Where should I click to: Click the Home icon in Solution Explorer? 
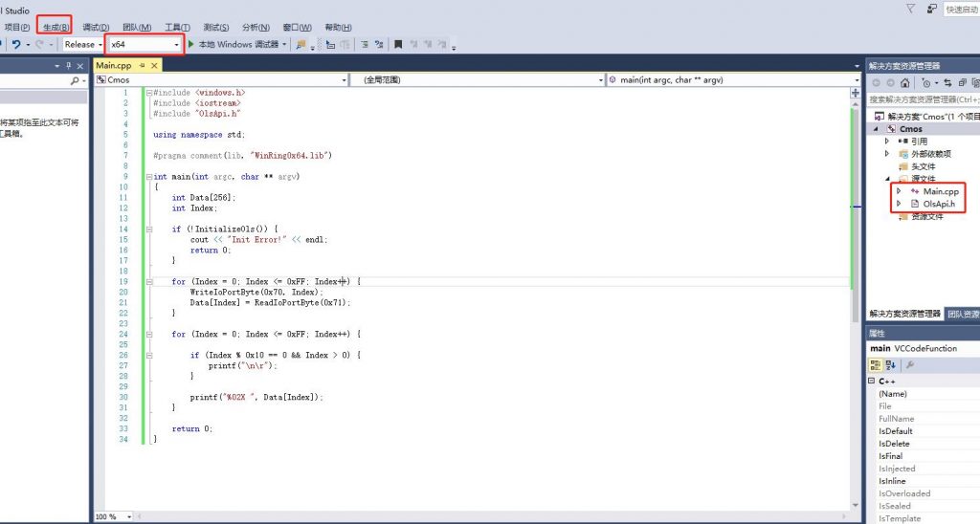pyautogui.click(x=904, y=83)
